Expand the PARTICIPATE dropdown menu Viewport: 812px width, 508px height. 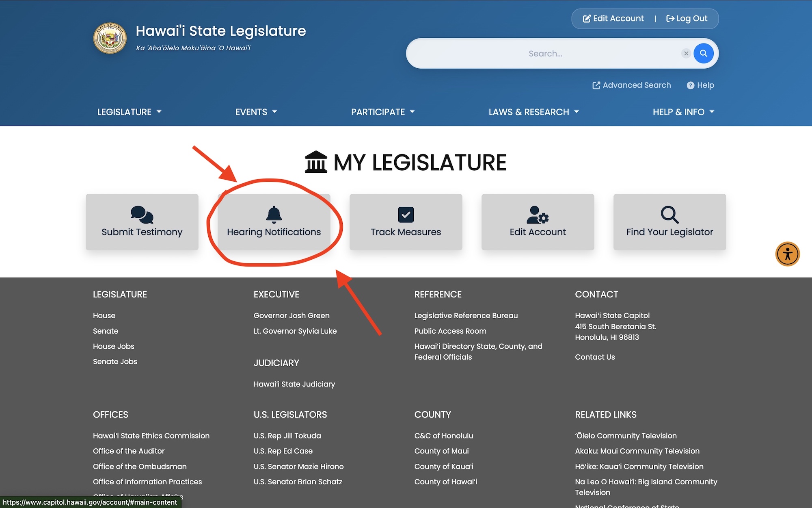pyautogui.click(x=382, y=112)
